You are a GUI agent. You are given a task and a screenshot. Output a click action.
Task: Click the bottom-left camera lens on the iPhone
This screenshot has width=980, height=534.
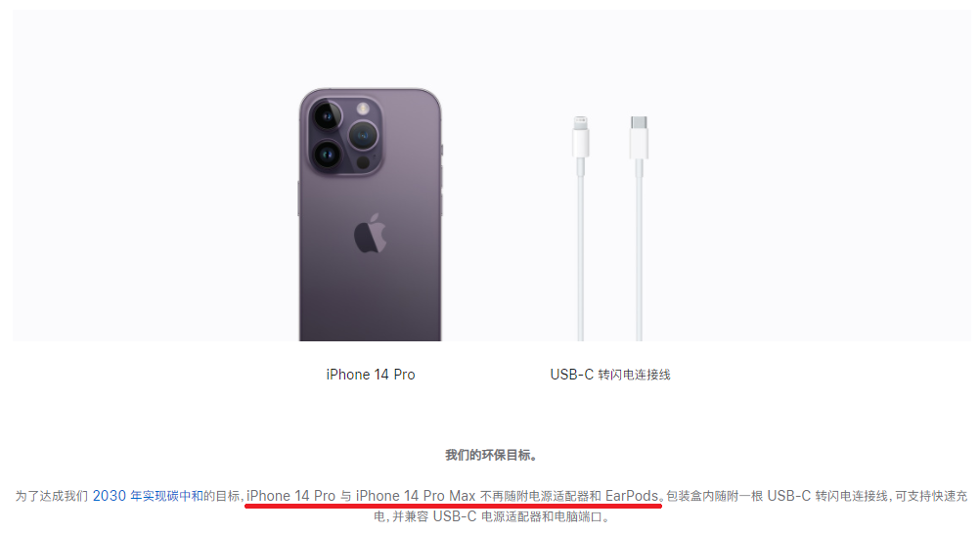click(327, 155)
